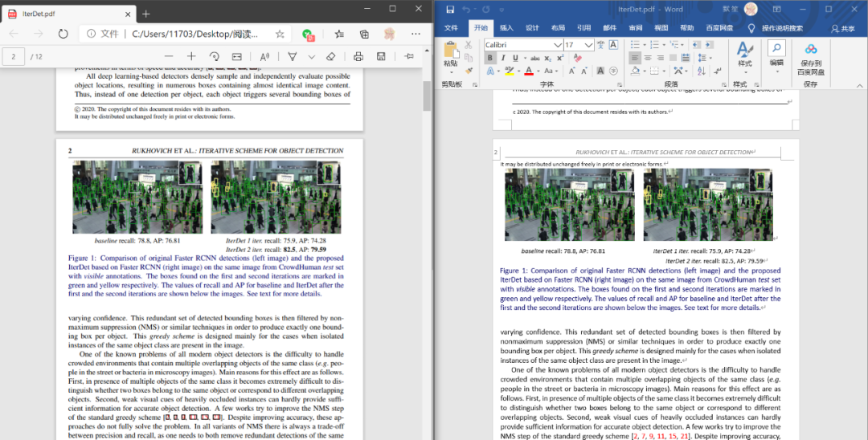The image size is (868, 440).
Task: Grow the font size in Word
Action: tap(572, 71)
